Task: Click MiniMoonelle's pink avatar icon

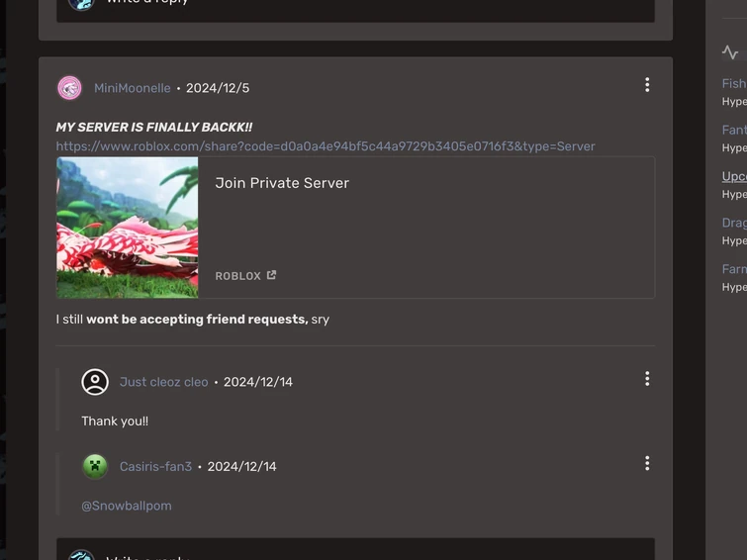Action: click(x=69, y=88)
